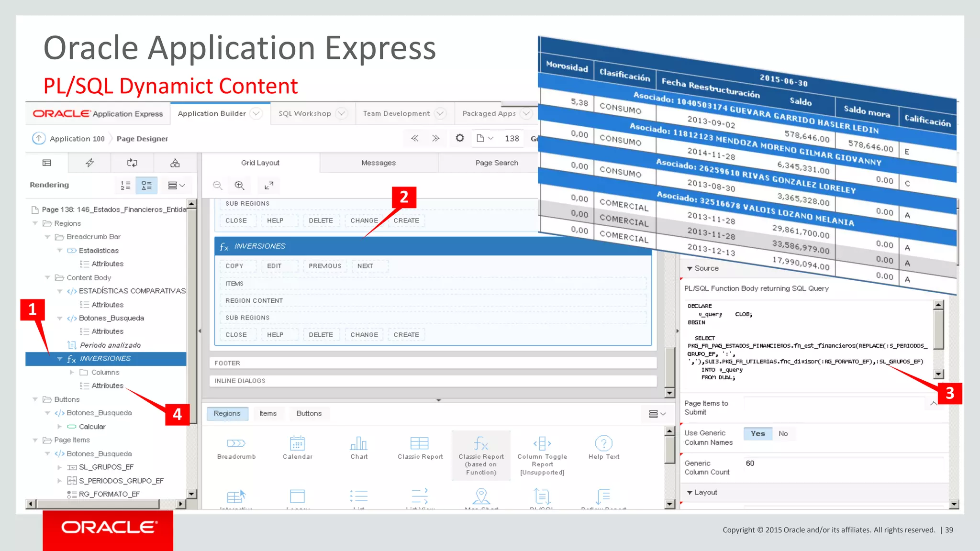Open the gallery menu dropdown
Viewport: 980px width, 551px height.
(657, 414)
